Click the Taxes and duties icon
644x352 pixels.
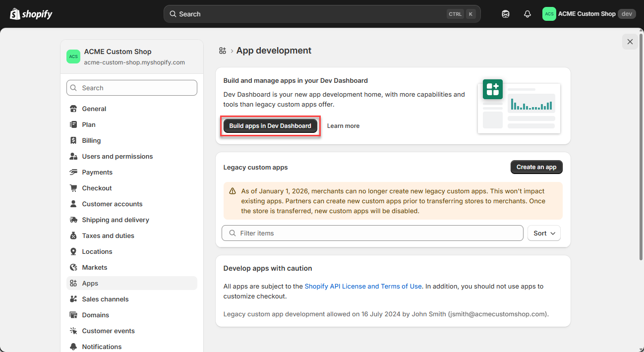click(73, 235)
